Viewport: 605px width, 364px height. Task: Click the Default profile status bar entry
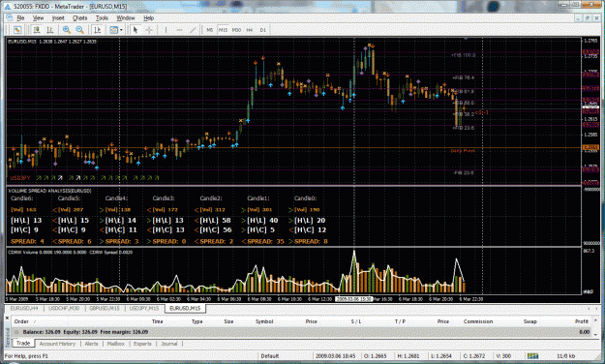point(270,356)
